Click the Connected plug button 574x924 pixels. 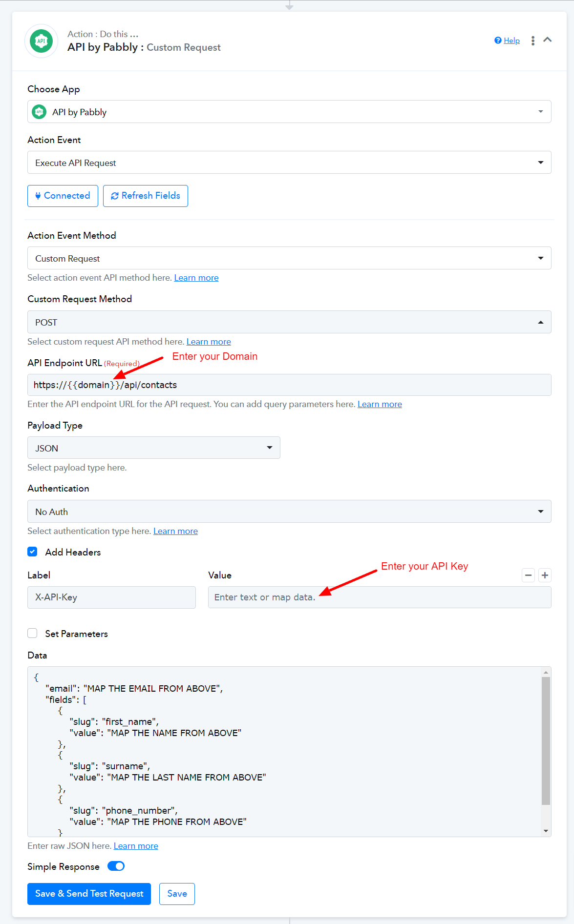click(x=63, y=196)
